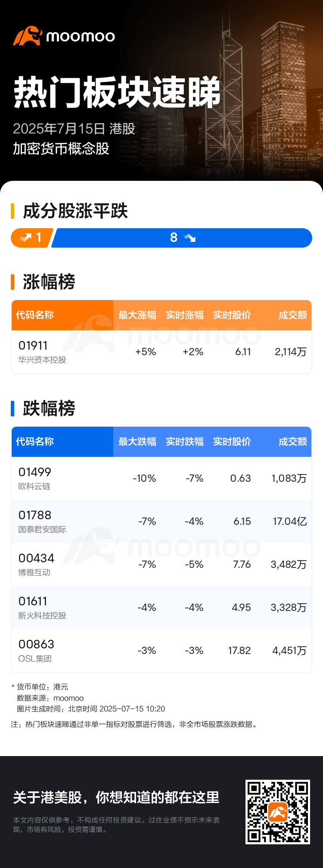323x868 pixels.
Task: Open stock 01911 华兴资本控股 row
Action: [x=161, y=352]
